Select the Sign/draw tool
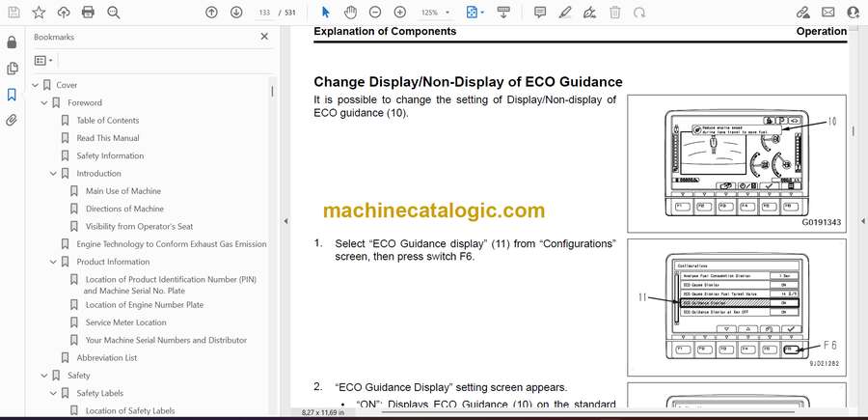The width and height of the screenshot is (868, 420). (589, 13)
